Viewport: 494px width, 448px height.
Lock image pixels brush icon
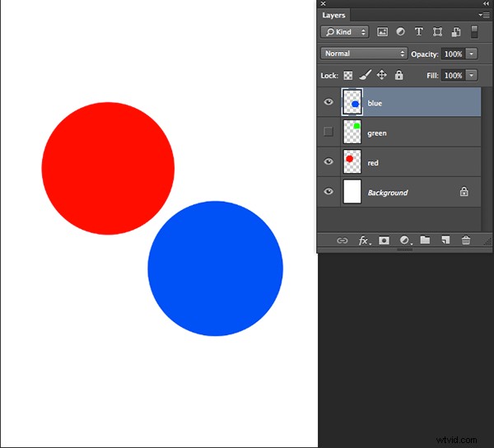click(365, 75)
